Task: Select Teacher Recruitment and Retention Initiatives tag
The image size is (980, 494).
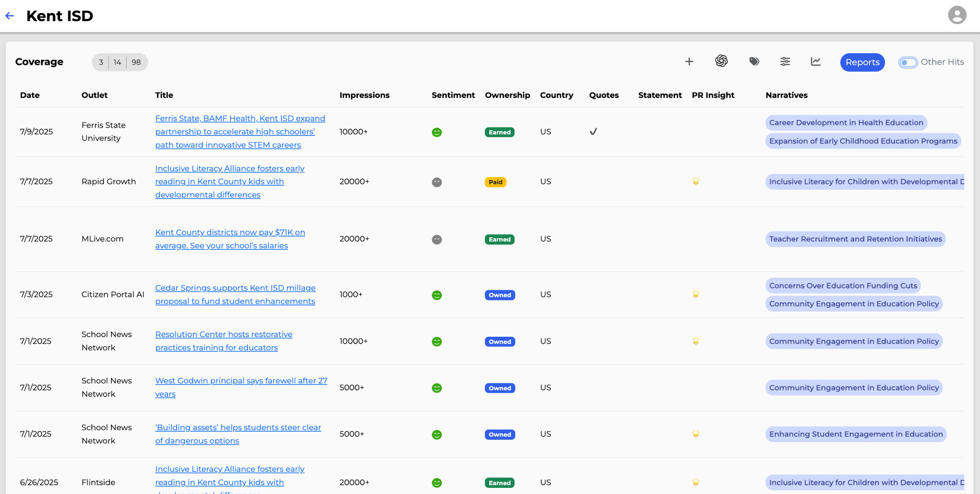Action: pyautogui.click(x=855, y=239)
